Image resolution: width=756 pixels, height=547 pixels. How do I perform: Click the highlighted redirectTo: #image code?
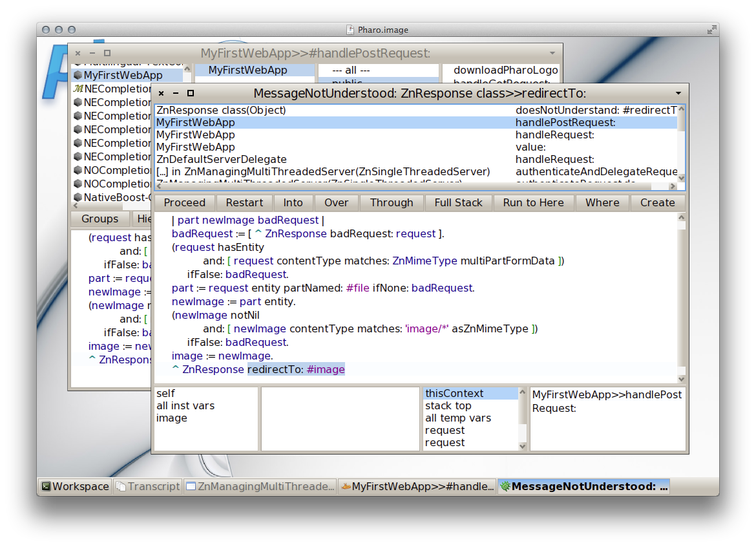point(296,369)
